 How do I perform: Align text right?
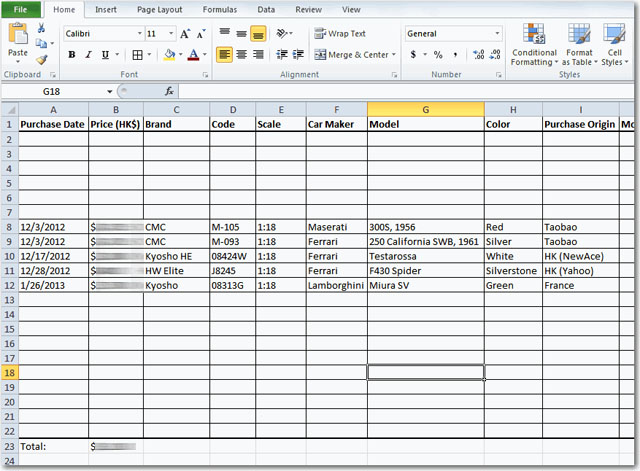pos(258,54)
